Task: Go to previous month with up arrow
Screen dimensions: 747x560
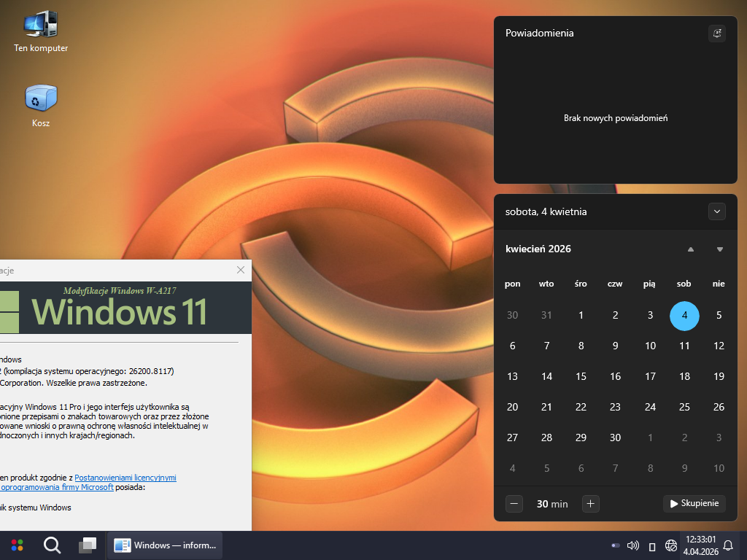Action: click(x=691, y=249)
